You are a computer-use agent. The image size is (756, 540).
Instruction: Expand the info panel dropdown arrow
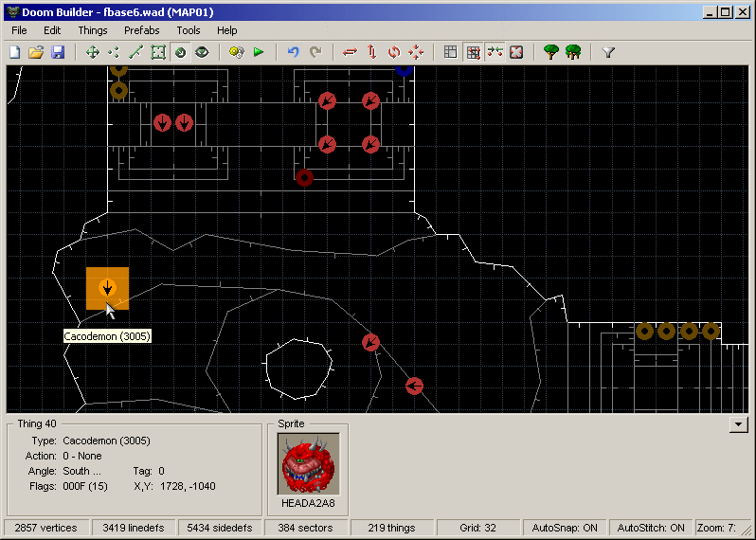click(738, 424)
